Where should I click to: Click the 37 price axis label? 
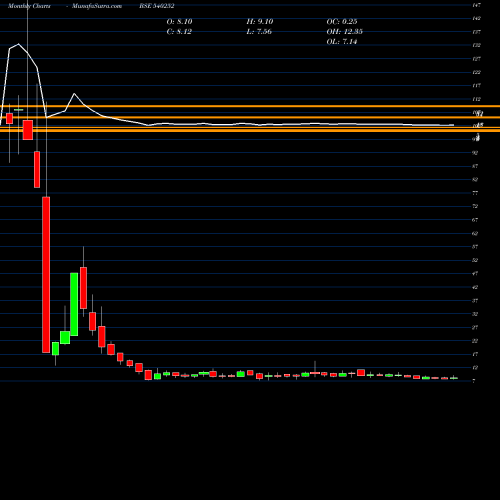[475, 301]
